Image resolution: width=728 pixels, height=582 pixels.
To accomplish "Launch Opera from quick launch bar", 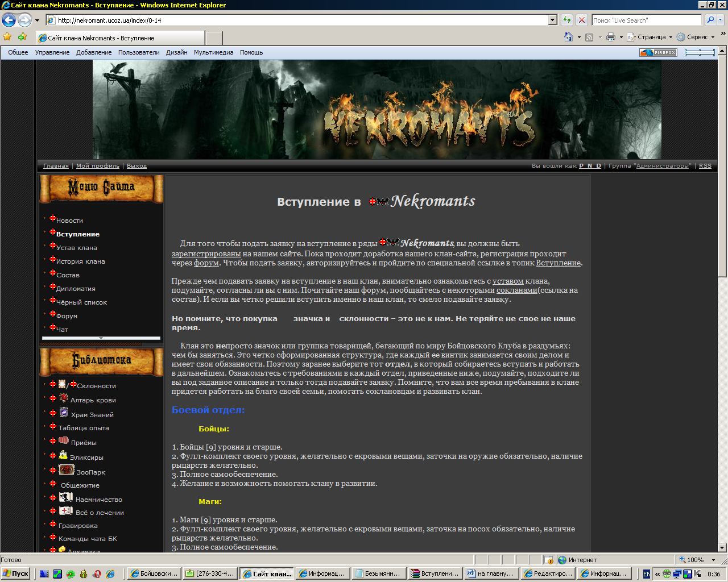I will (97, 574).
